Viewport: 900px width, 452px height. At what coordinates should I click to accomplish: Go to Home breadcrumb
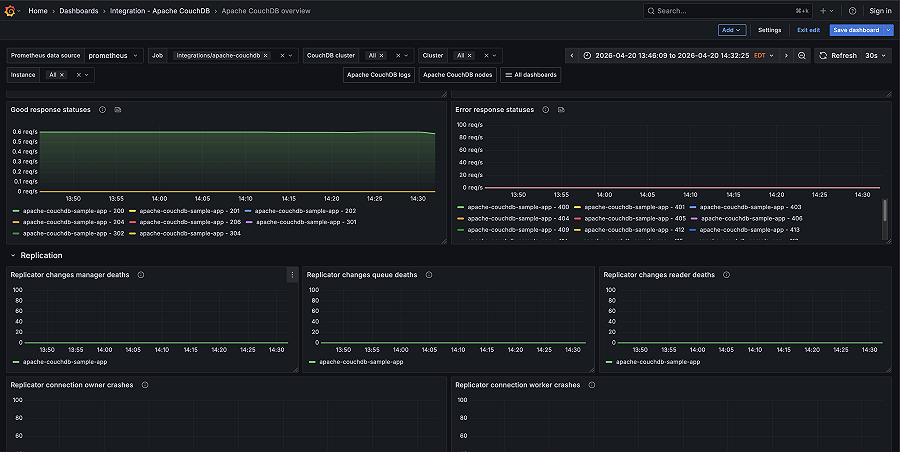[x=38, y=11]
